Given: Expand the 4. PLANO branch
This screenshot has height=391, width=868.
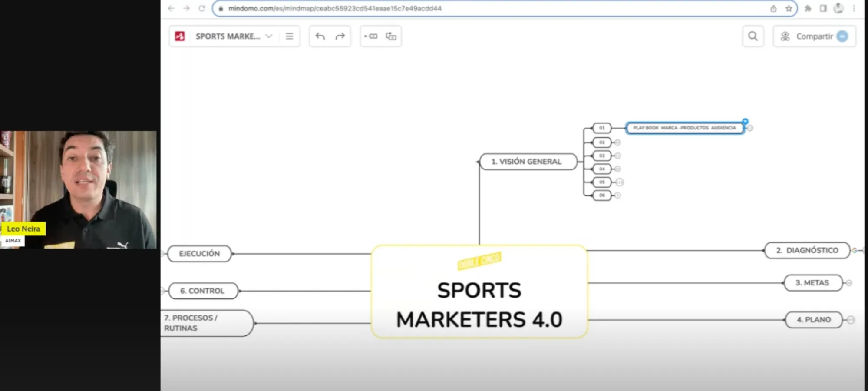Looking at the screenshot, I should point(851,320).
